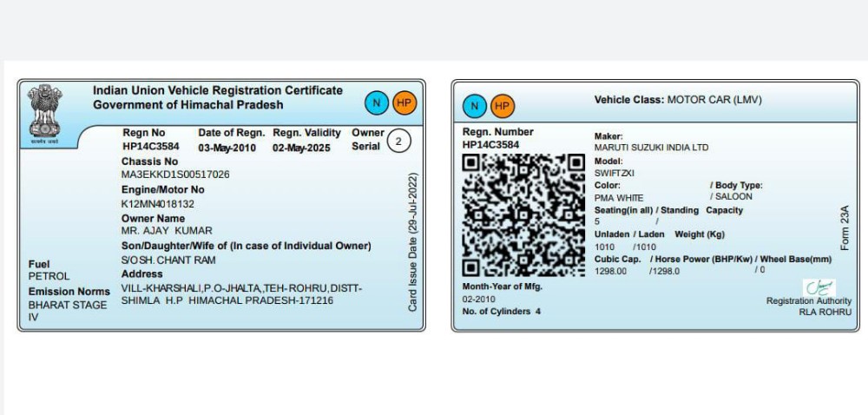Image resolution: width=868 pixels, height=415 pixels.
Task: Click the 'Model:' label
Action: pos(608,161)
